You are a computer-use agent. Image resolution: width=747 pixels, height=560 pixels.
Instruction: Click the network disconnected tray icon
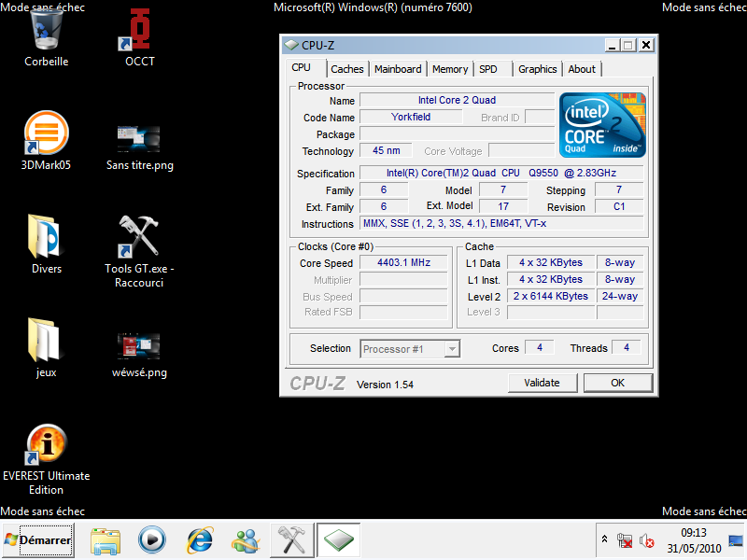coord(625,540)
